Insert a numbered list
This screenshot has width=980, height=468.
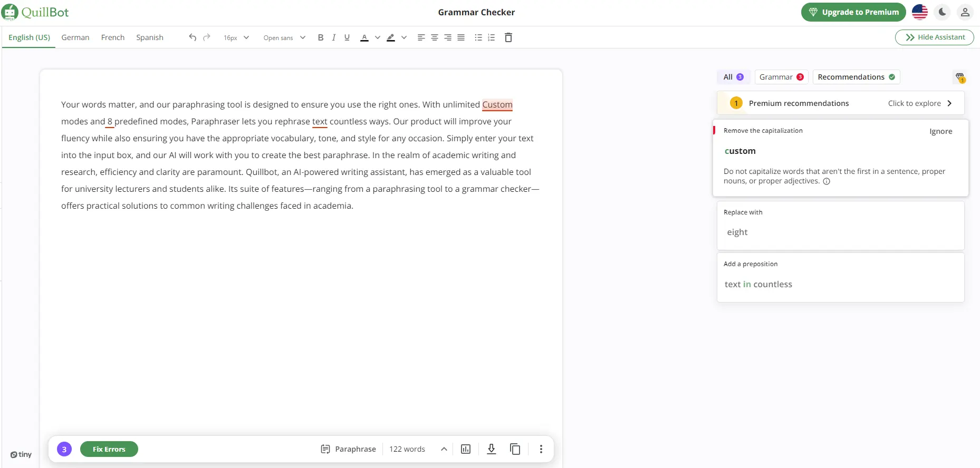[492, 37]
